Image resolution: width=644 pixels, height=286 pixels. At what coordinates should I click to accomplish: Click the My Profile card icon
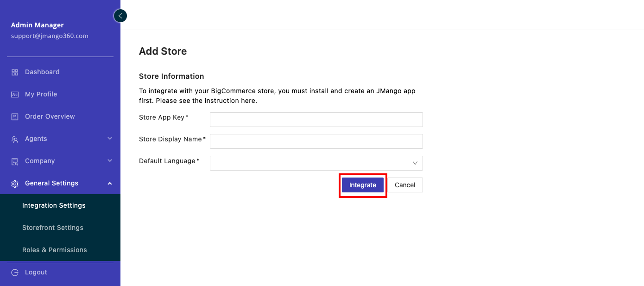click(x=15, y=95)
